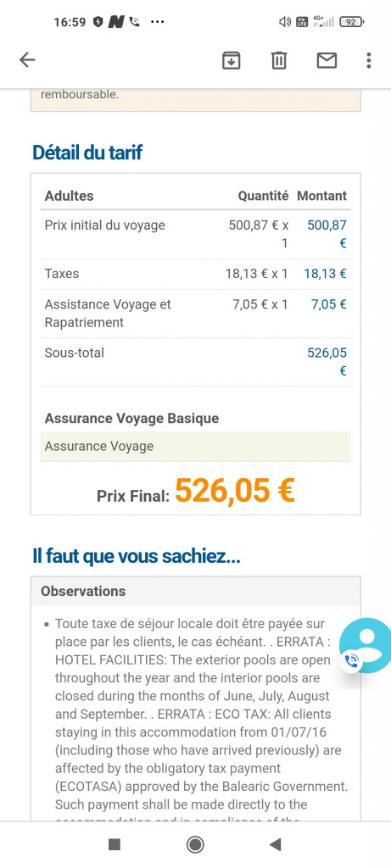Tap the Il faut que vous sachiez heading

pos(137,556)
